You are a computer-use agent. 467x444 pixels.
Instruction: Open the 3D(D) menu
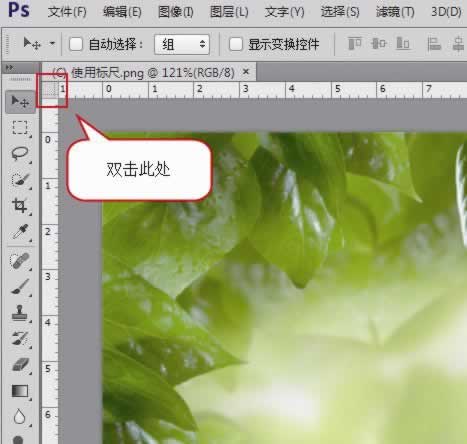(x=446, y=12)
